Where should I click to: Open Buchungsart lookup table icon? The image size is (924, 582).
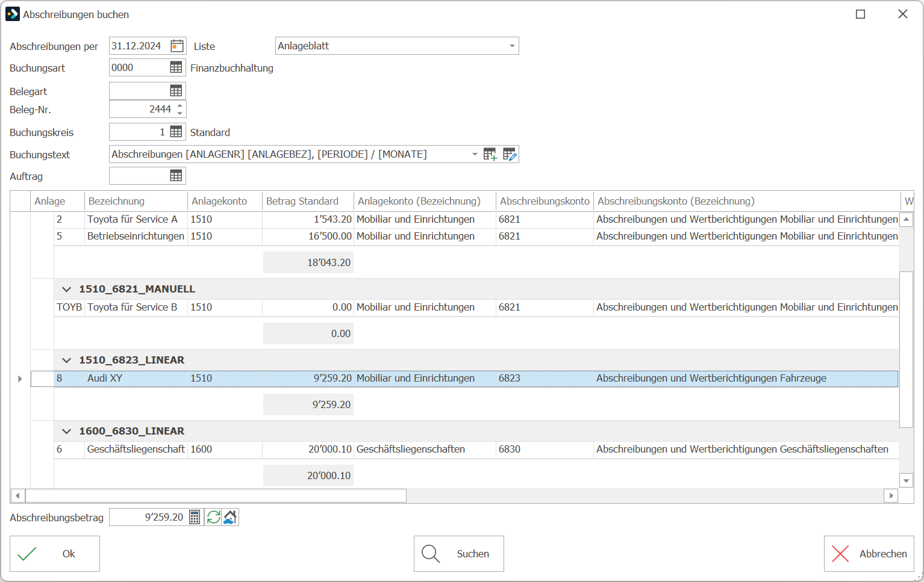click(x=176, y=67)
